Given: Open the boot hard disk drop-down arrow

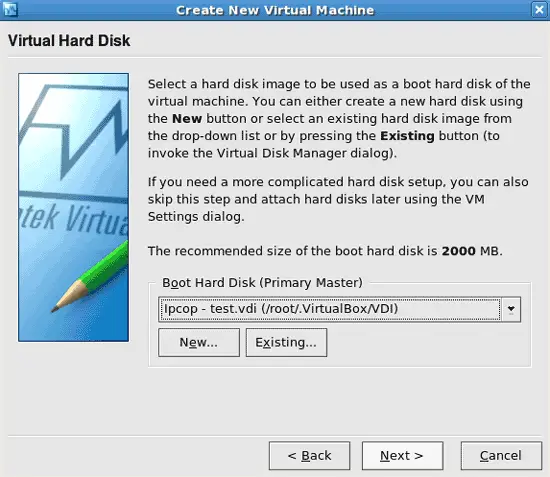Looking at the screenshot, I should [x=511, y=309].
